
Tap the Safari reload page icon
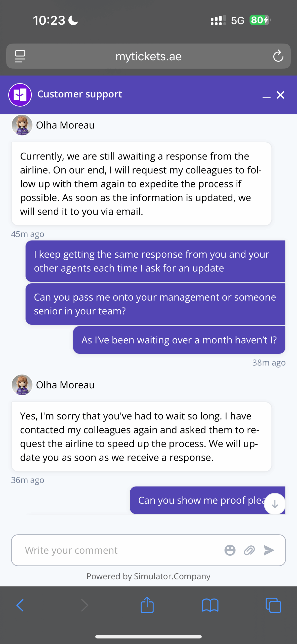coord(278,56)
